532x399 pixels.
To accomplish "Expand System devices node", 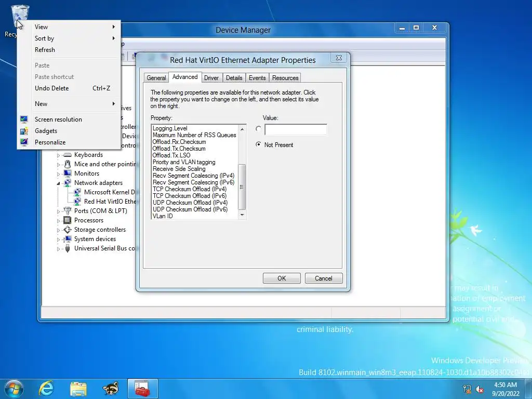I will click(58, 240).
